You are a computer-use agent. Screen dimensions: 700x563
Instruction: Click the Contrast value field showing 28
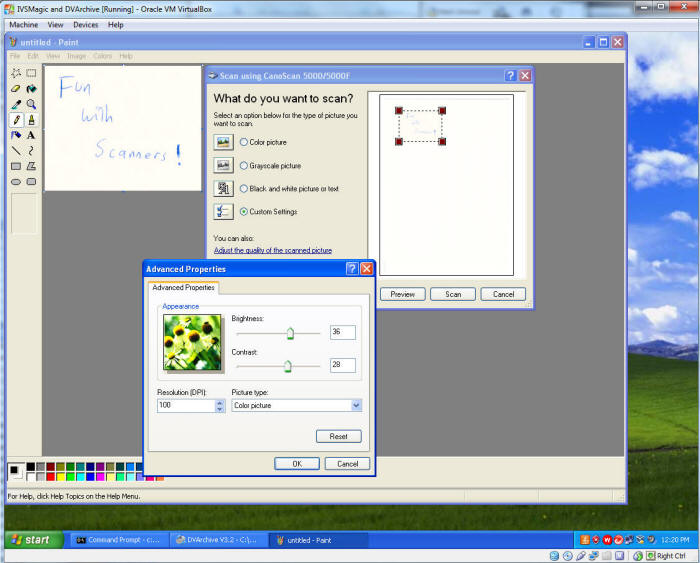coord(343,365)
